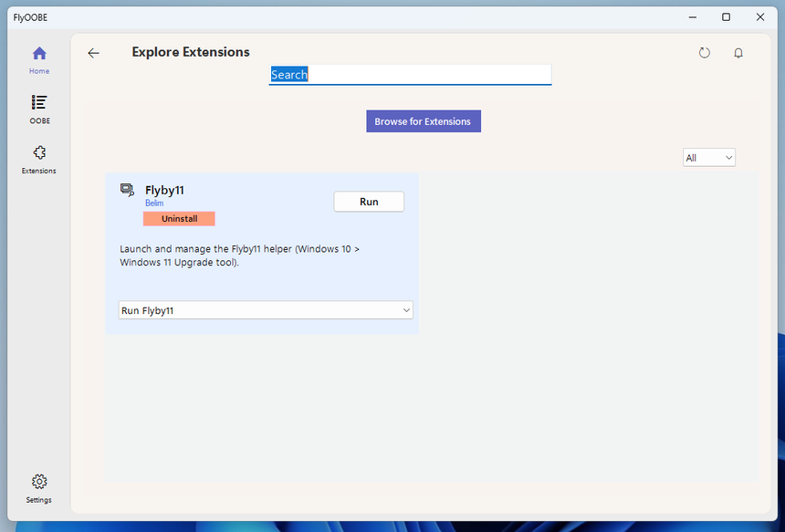Uninstall the Flyby11 extension
The width and height of the screenshot is (785, 532).
179,219
